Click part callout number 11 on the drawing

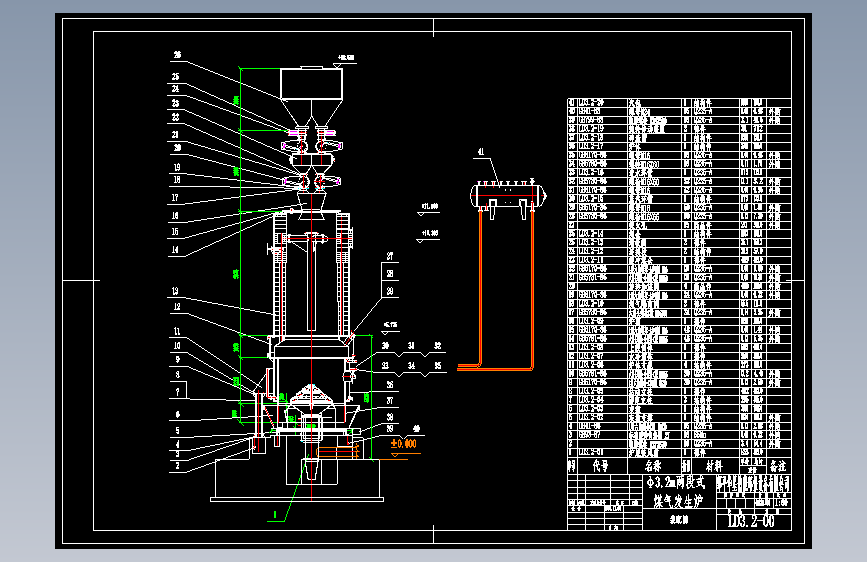(x=177, y=331)
